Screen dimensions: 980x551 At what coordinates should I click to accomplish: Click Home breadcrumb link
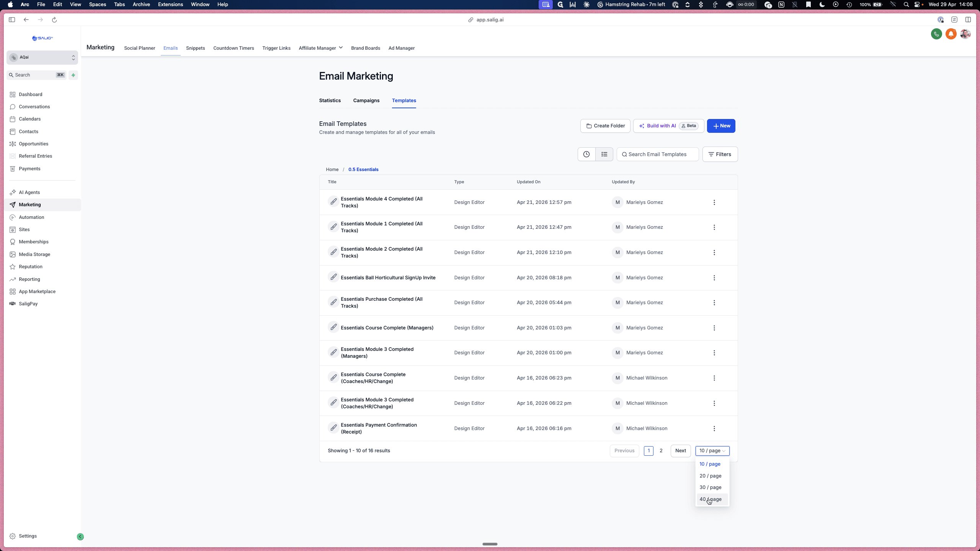(x=332, y=170)
